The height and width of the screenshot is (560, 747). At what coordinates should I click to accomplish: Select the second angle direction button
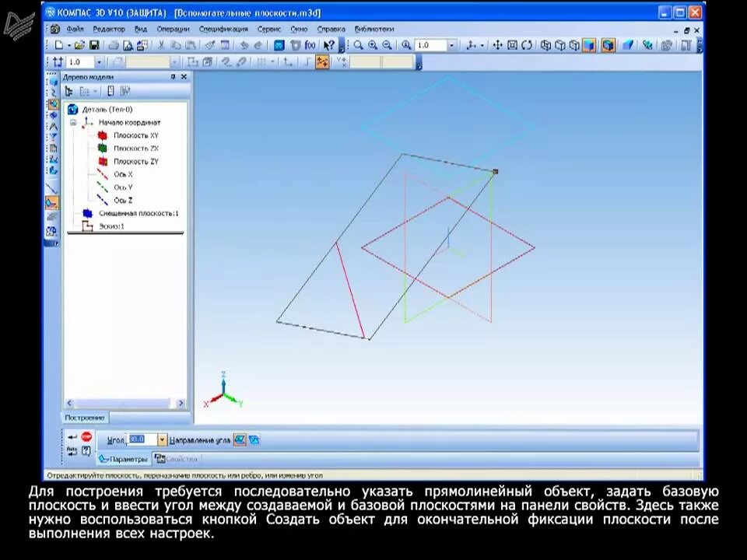click(x=255, y=440)
